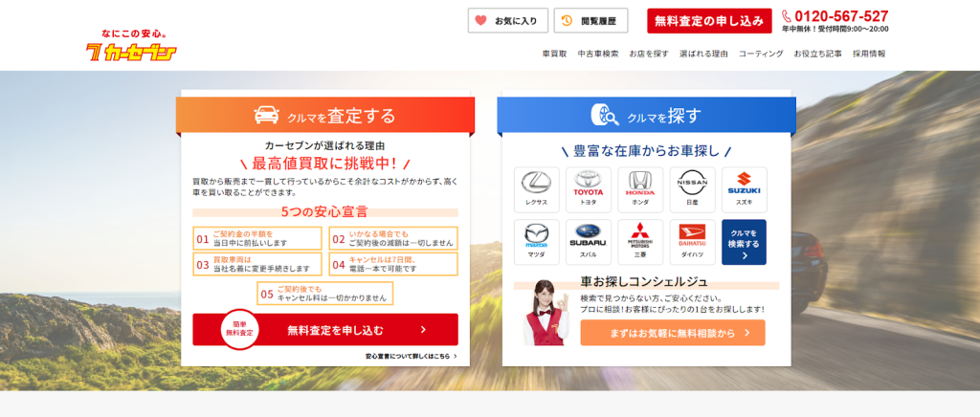Follow the 安心宣言について詳しくはこちら link
The height and width of the screenshot is (417, 980).
411,356
